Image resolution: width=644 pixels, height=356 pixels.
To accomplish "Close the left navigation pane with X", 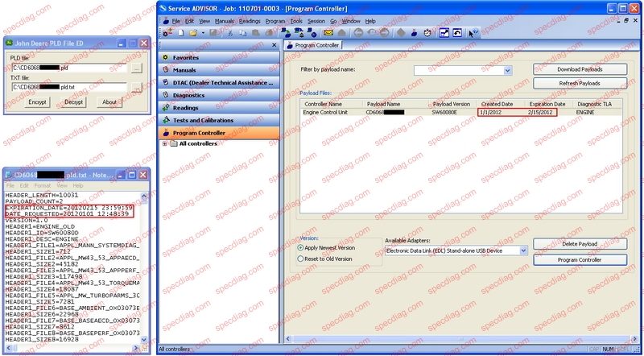I will pos(275,45).
